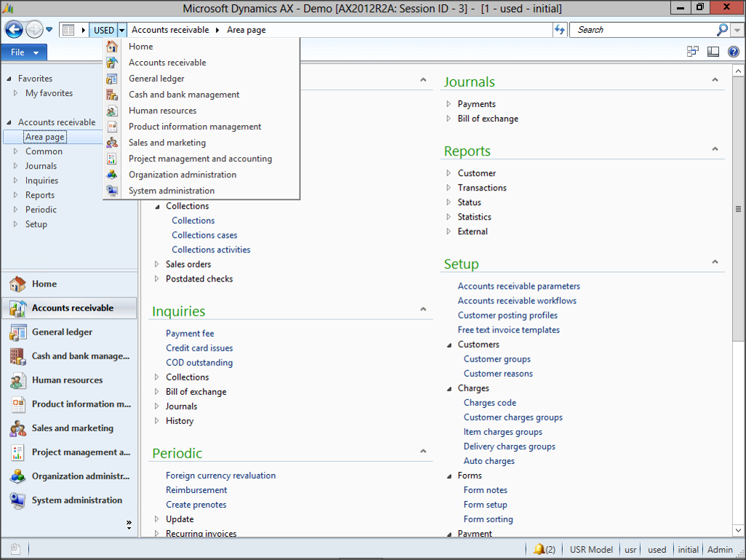Click the notifications bell icon in status bar
Image resolution: width=746 pixels, height=560 pixels.
click(x=539, y=550)
